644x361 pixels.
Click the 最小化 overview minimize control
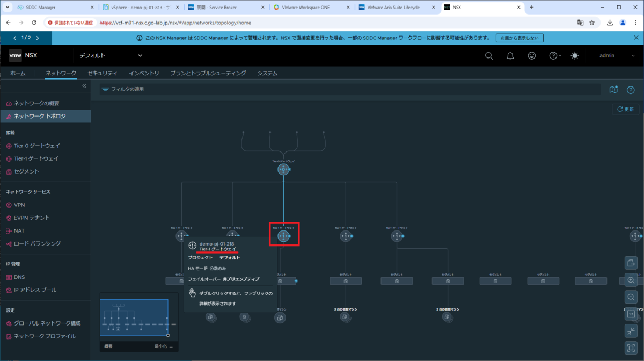[x=164, y=346]
